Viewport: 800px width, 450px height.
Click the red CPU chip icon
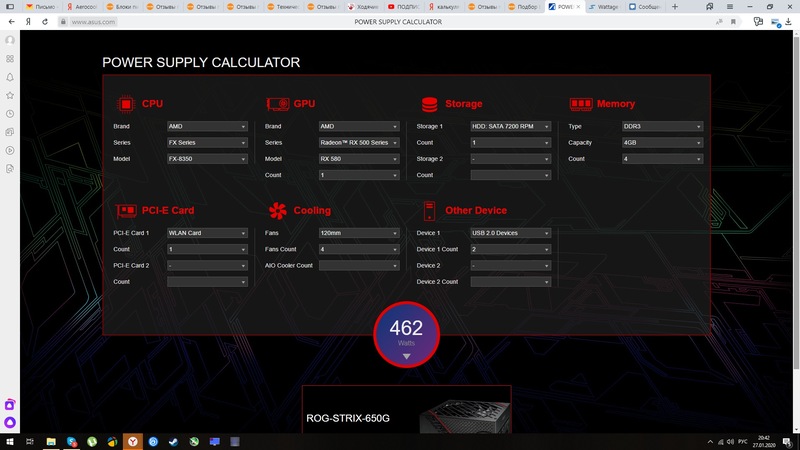126,104
